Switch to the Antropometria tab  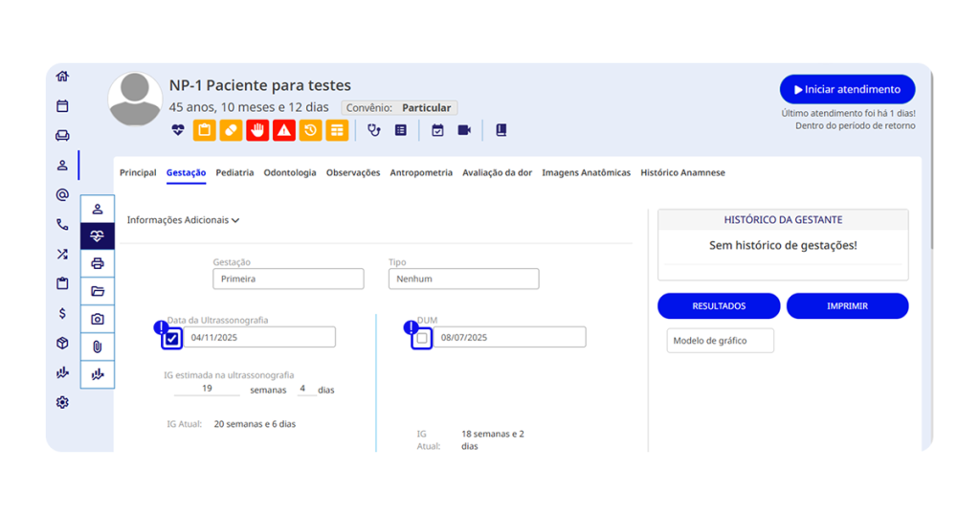click(x=421, y=173)
